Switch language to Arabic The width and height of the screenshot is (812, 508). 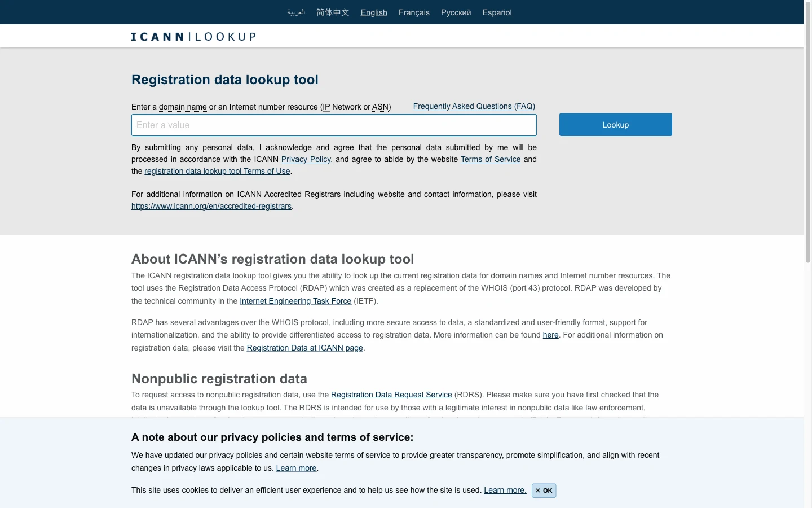(x=296, y=12)
